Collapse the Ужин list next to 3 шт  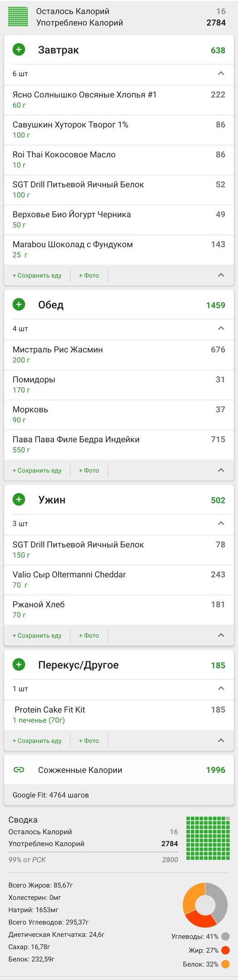tap(221, 524)
